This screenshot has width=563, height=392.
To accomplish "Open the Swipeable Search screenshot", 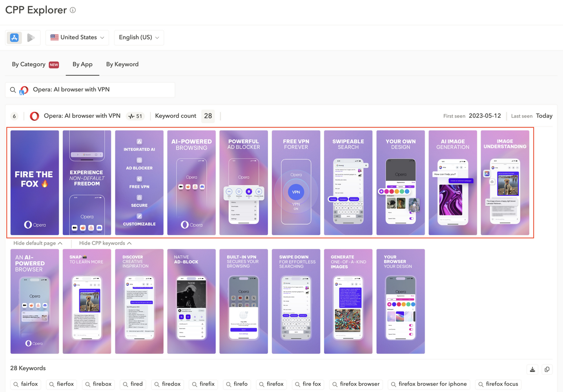I will 348,183.
